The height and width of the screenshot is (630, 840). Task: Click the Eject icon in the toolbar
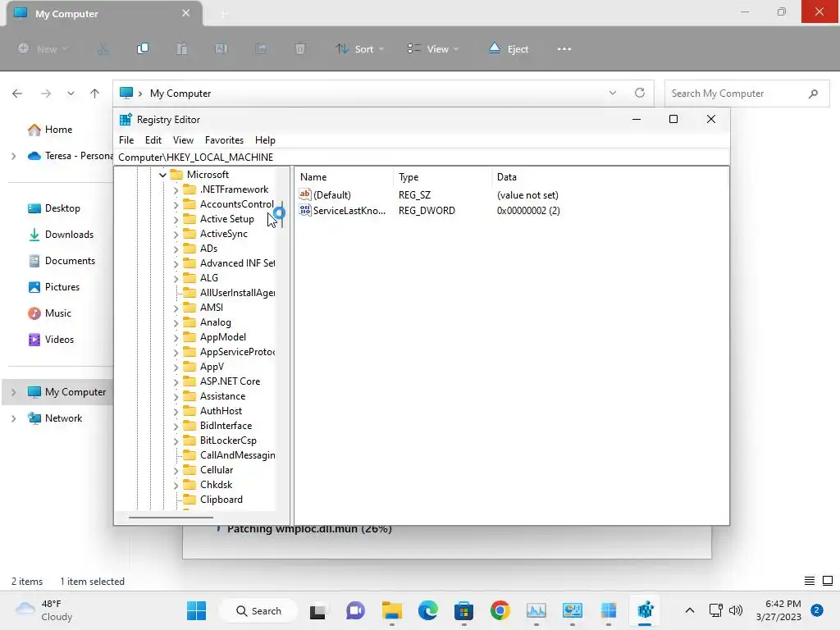pyautogui.click(x=509, y=48)
